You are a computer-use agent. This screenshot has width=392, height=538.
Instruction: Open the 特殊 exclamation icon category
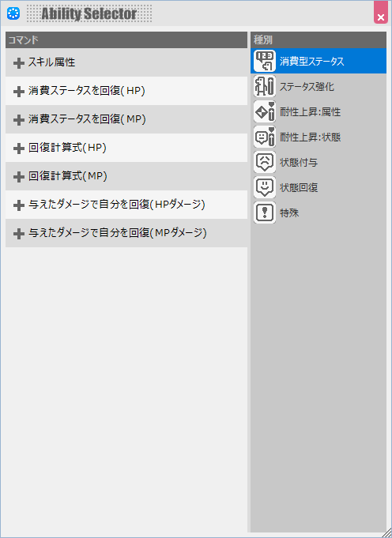265,213
